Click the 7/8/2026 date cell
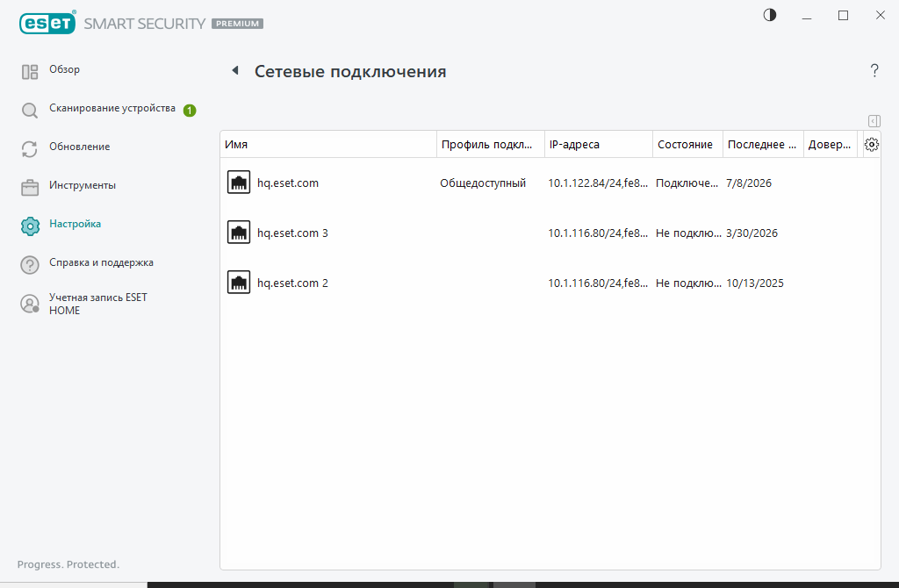 (x=749, y=183)
